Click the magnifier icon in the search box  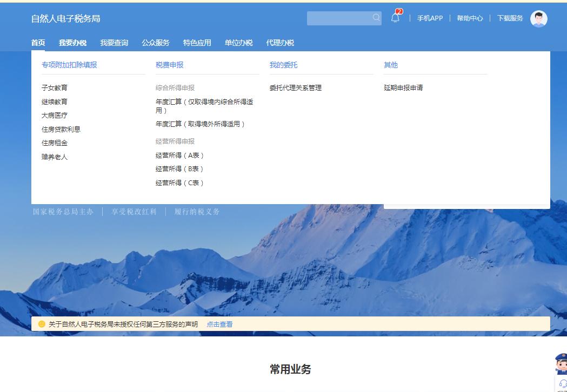[x=376, y=18]
